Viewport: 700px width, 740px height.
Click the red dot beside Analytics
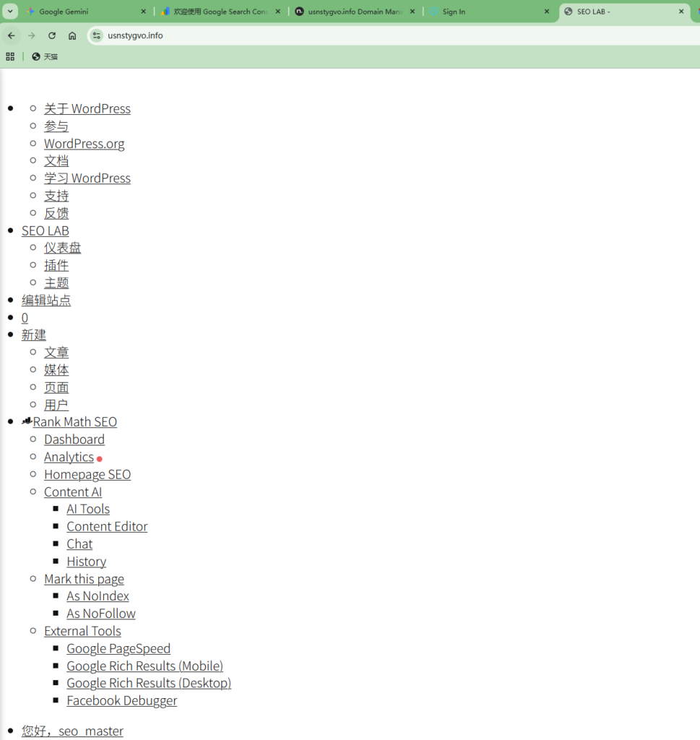(x=100, y=459)
